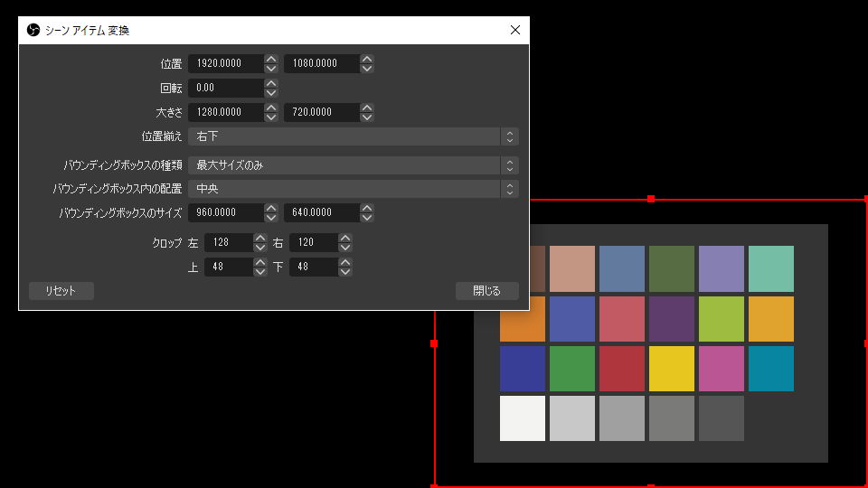Increase the position X value with up arrow
The height and width of the screenshot is (488, 868).
tap(271, 59)
